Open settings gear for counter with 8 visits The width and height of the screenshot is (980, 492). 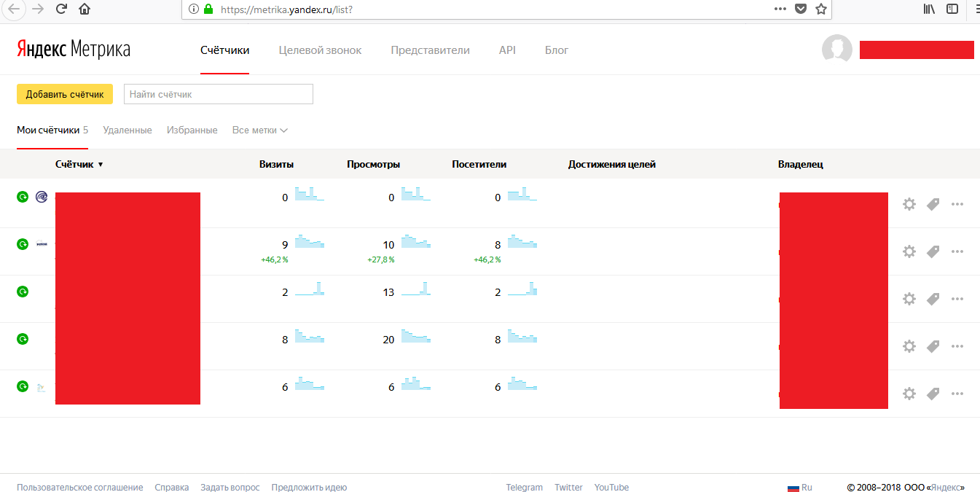[909, 346]
